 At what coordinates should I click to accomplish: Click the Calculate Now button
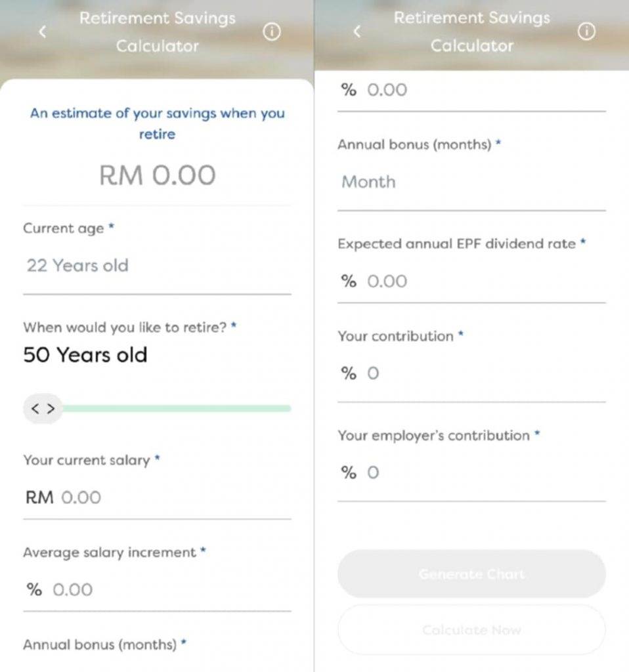point(471,630)
